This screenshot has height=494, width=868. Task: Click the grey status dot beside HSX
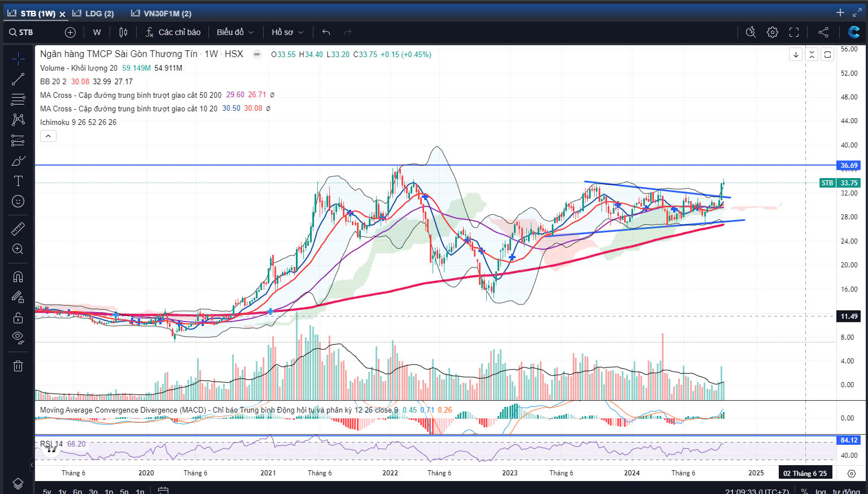pyautogui.click(x=257, y=54)
